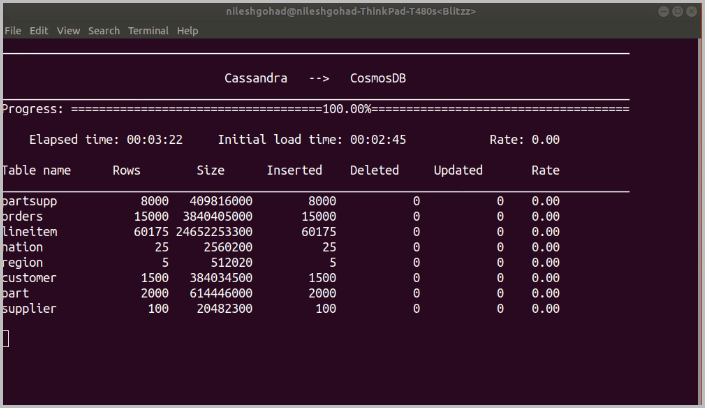Maximize the terminal window

coord(678,12)
